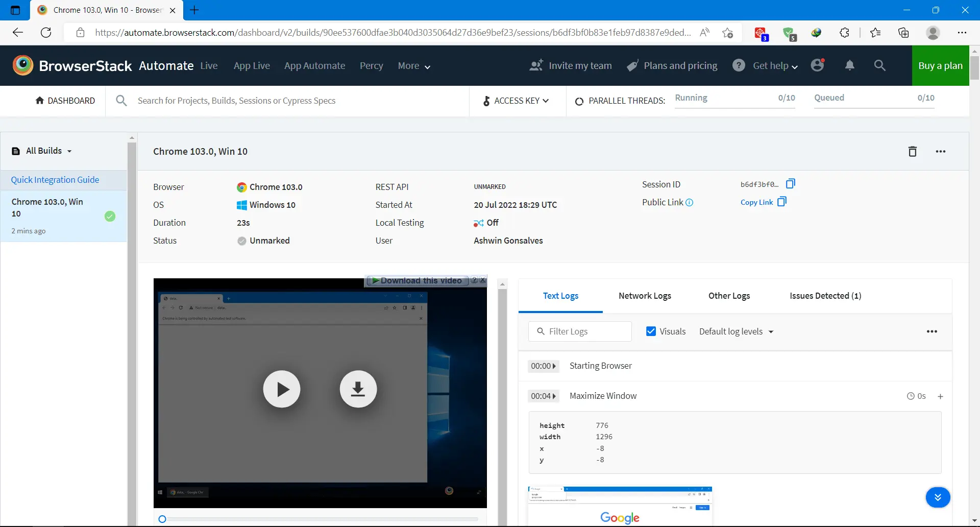This screenshot has width=980, height=527.
Task: Switch to the Network Logs tab
Action: (x=645, y=296)
